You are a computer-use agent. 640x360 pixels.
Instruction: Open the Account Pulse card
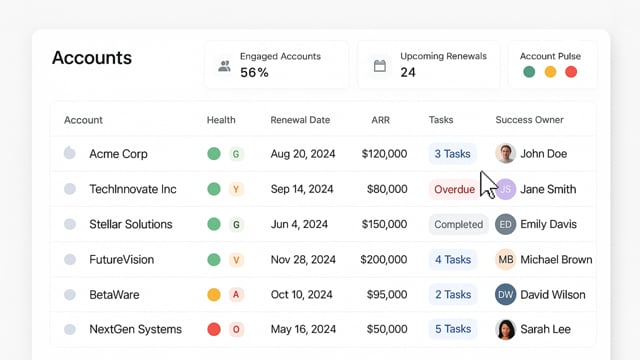pos(552,64)
